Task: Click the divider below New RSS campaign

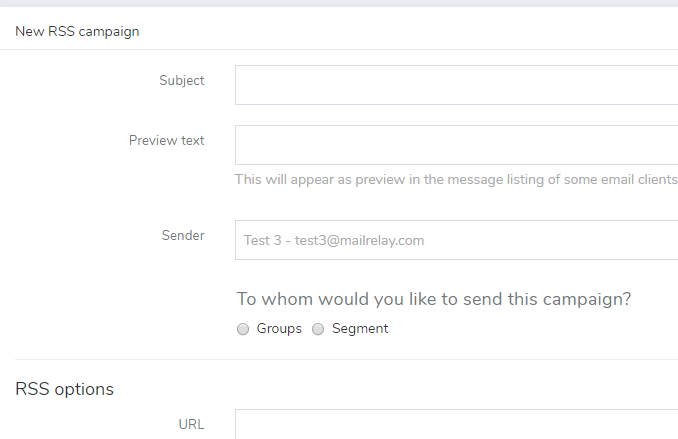Action: pos(346,49)
